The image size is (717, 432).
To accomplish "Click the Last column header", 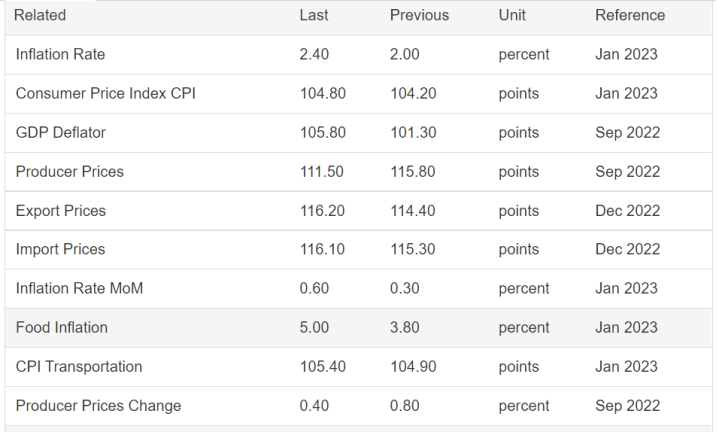I will [x=314, y=15].
